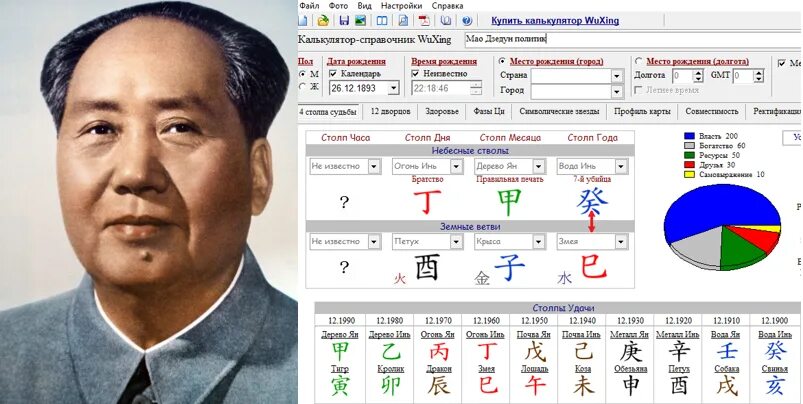Open the Настройки menu
The image size is (803, 404).
pos(402,6)
